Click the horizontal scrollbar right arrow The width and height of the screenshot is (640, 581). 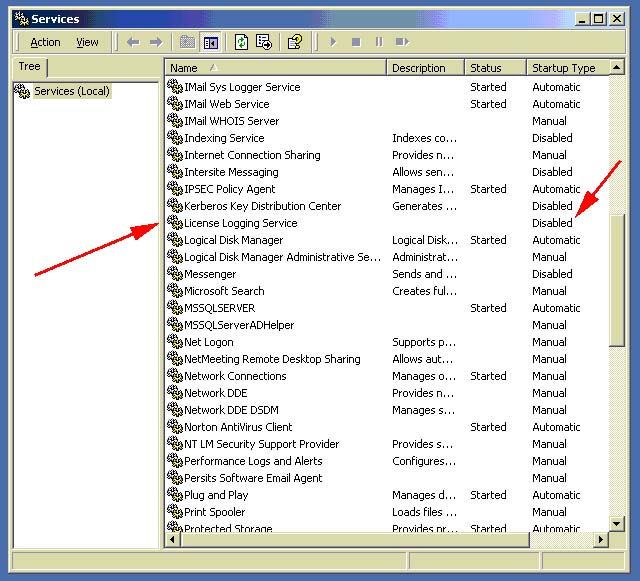(x=600, y=540)
